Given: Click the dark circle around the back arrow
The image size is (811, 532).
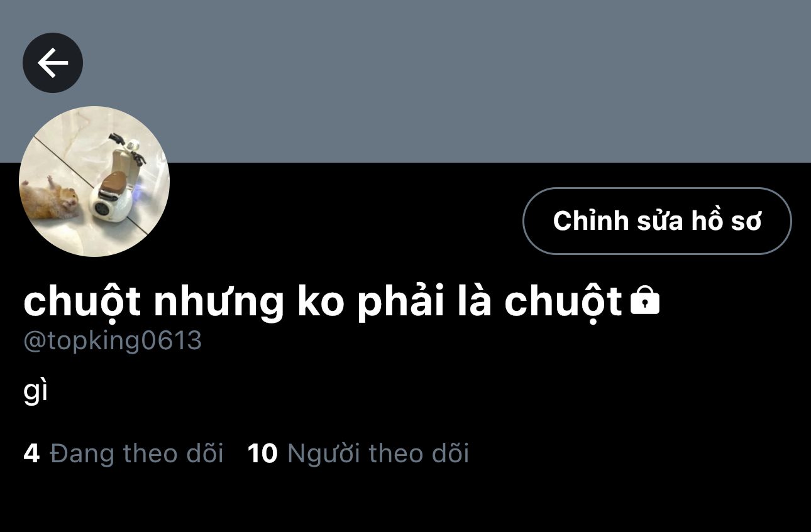Looking at the screenshot, I should [x=53, y=63].
